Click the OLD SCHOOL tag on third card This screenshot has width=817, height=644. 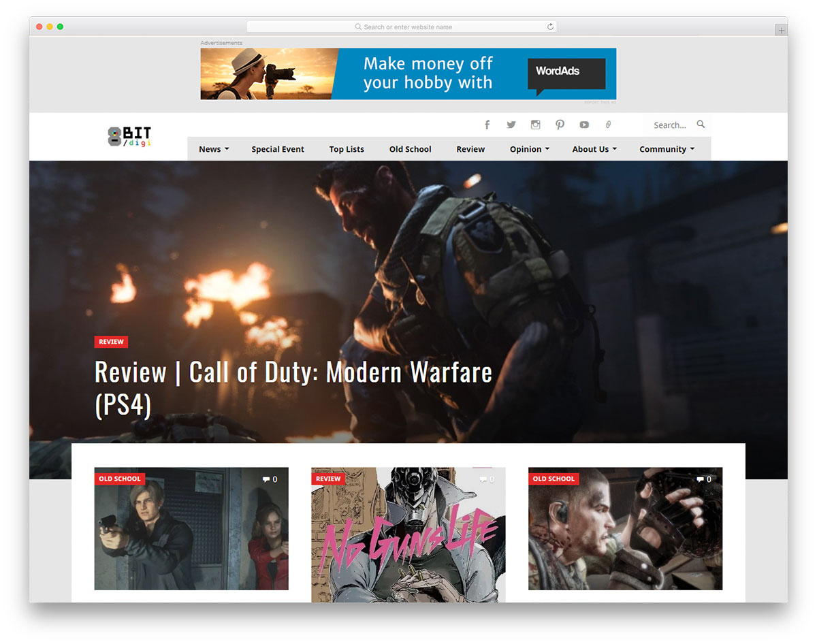(554, 479)
